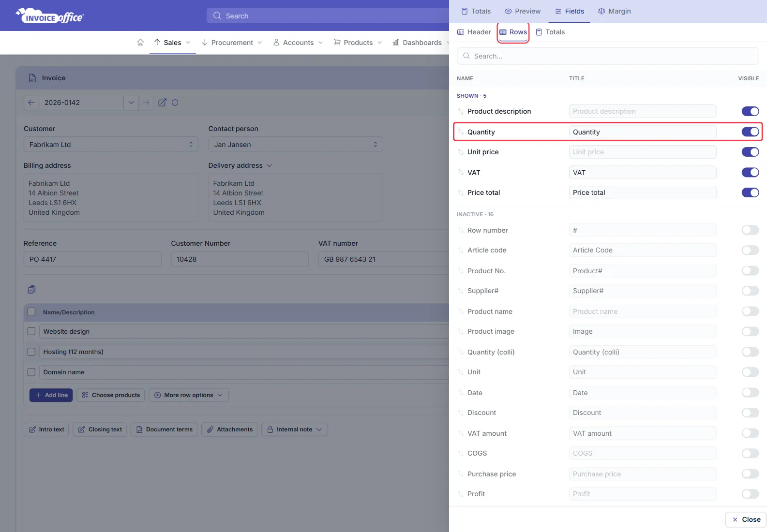Image resolution: width=767 pixels, height=532 pixels.
Task: Select the Rows sub-tab
Action: [513, 32]
